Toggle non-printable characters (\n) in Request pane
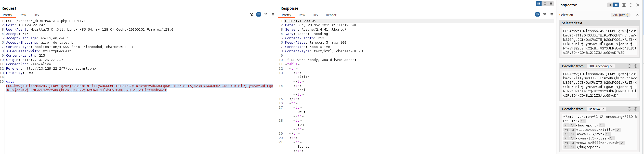This screenshot has width=644, height=154. coord(266,15)
